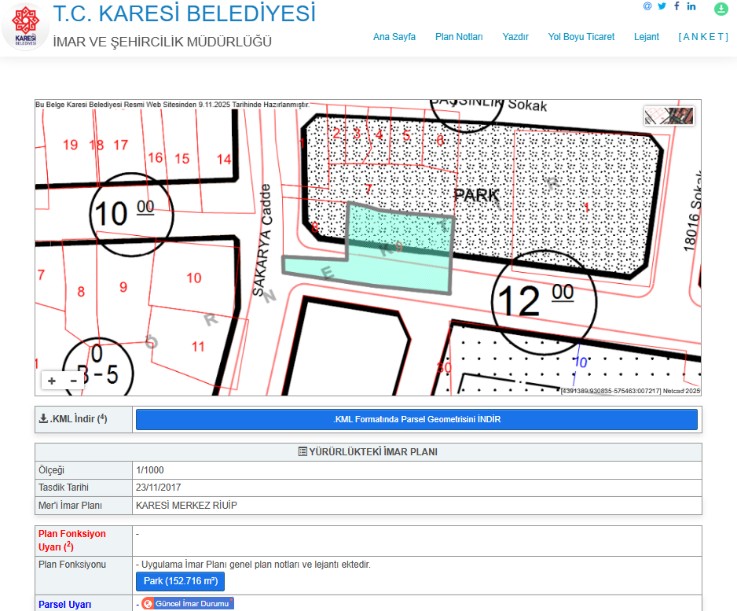Open the Lejant menu link
This screenshot has width=737, height=611.
click(x=646, y=37)
